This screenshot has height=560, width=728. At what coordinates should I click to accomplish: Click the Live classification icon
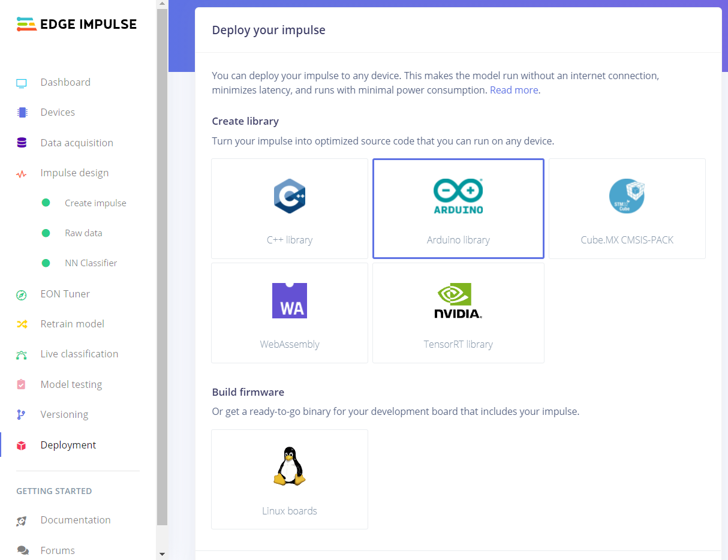pyautogui.click(x=22, y=354)
